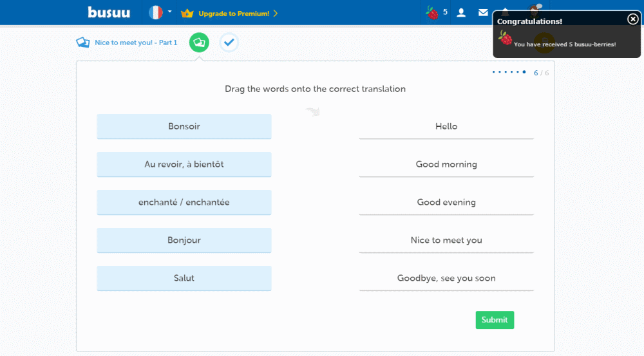The height and width of the screenshot is (356, 644).
Task: Click the berry count number 5
Action: click(x=445, y=12)
